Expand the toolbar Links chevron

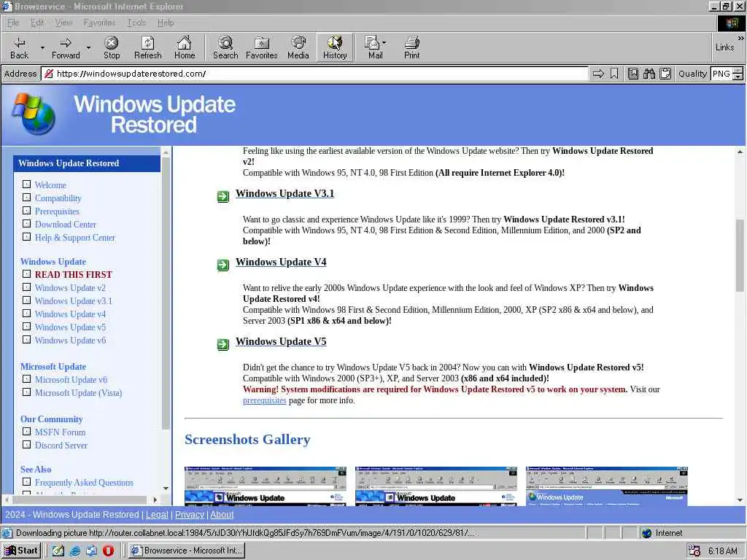(741, 38)
